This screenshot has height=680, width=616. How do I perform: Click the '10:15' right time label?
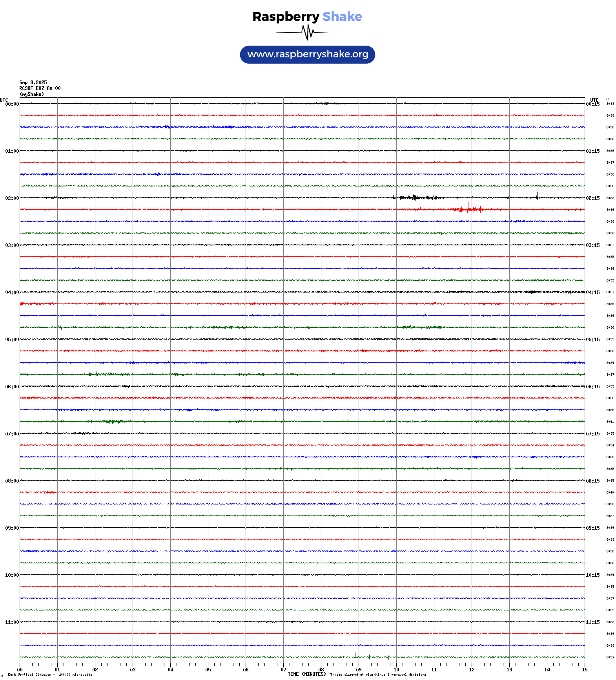click(x=593, y=575)
